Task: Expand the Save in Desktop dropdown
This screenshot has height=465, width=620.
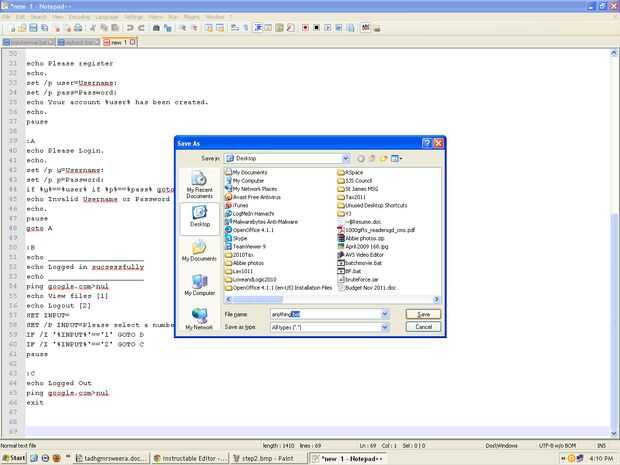Action: pos(346,159)
